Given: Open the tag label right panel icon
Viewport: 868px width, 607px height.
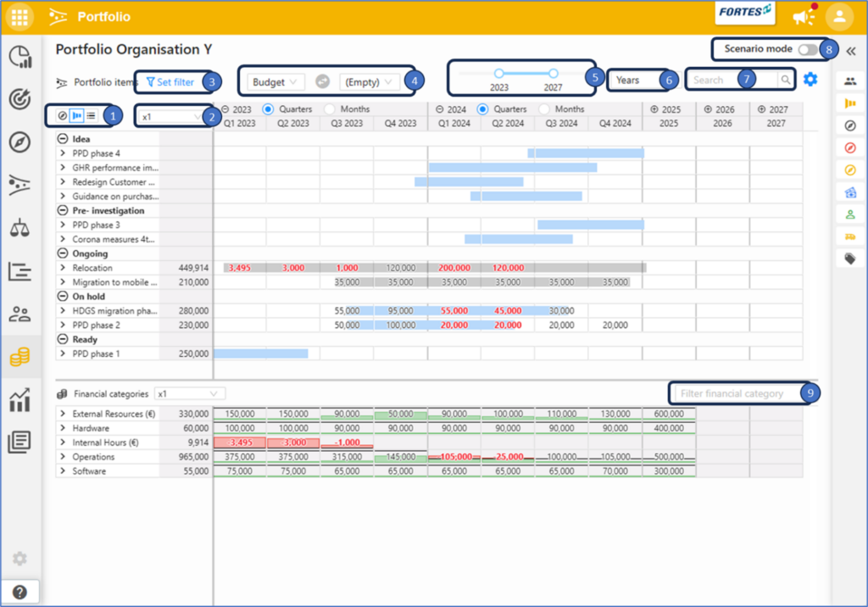Looking at the screenshot, I should pos(850,259).
